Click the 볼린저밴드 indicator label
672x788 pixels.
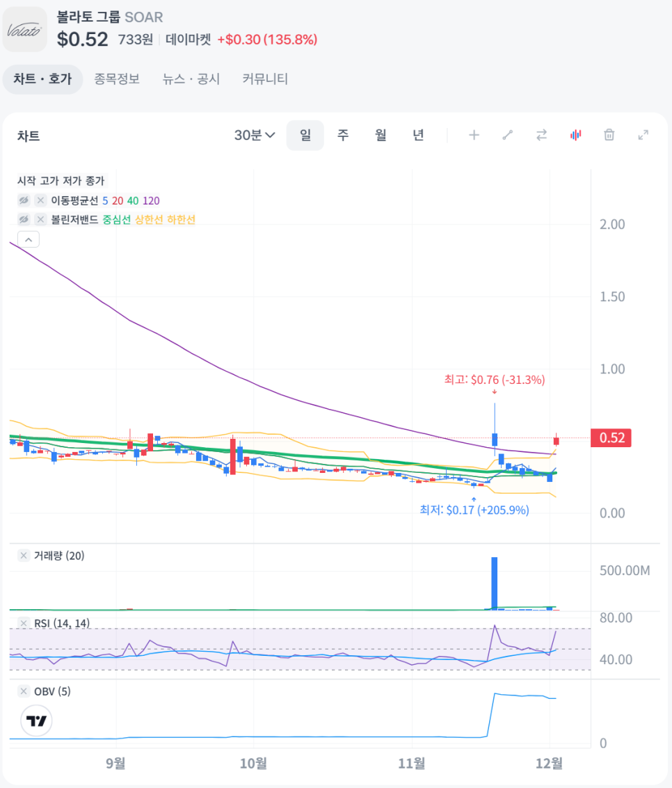[x=74, y=220]
